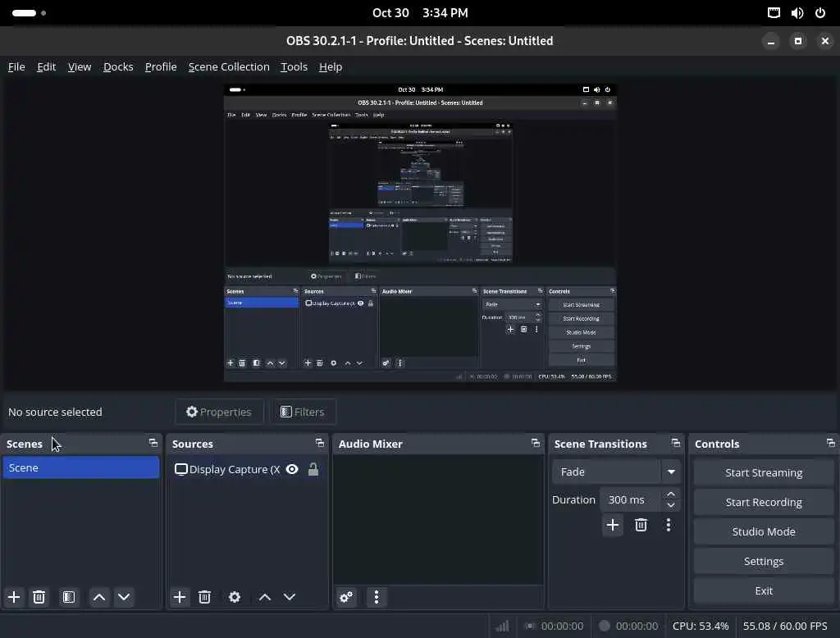This screenshot has height=638, width=840.
Task: Float the Sources dock
Action: point(320,443)
